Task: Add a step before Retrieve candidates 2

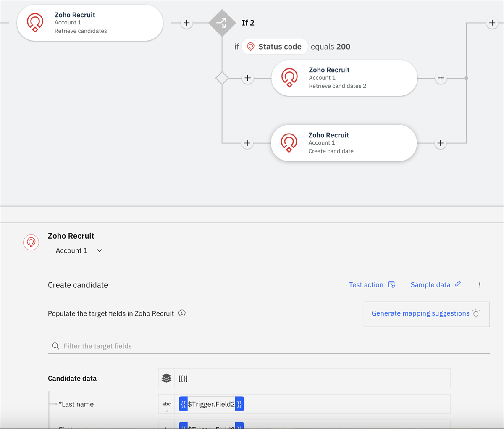Action: pyautogui.click(x=248, y=78)
